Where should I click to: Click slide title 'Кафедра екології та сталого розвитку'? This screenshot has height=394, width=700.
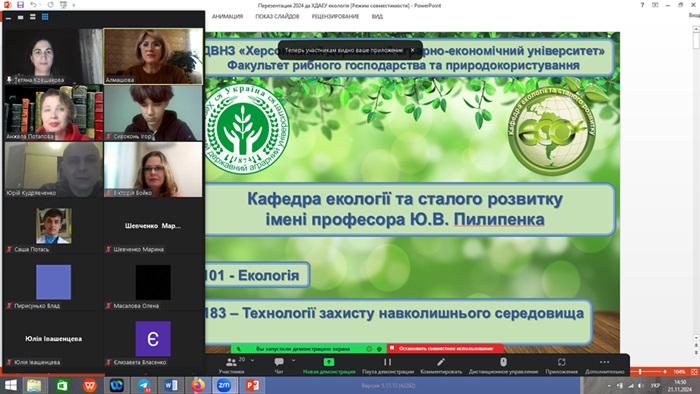click(x=405, y=199)
